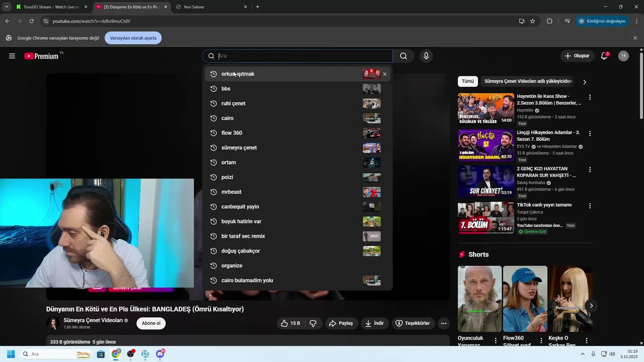Open options for Linç@ Hikayeden Adamlar video
644x362 pixels.
590,133
